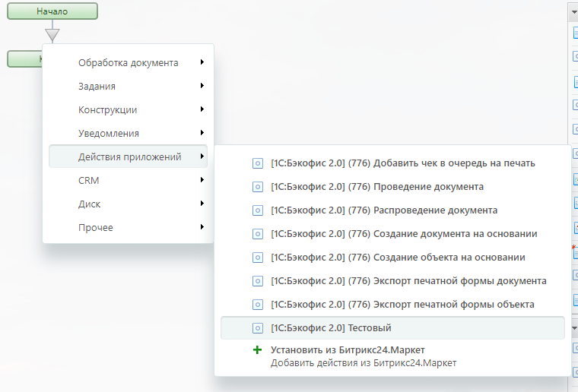Click the right panel's top collapse arrow
Screen dimensions: 578x392
(574, 12)
